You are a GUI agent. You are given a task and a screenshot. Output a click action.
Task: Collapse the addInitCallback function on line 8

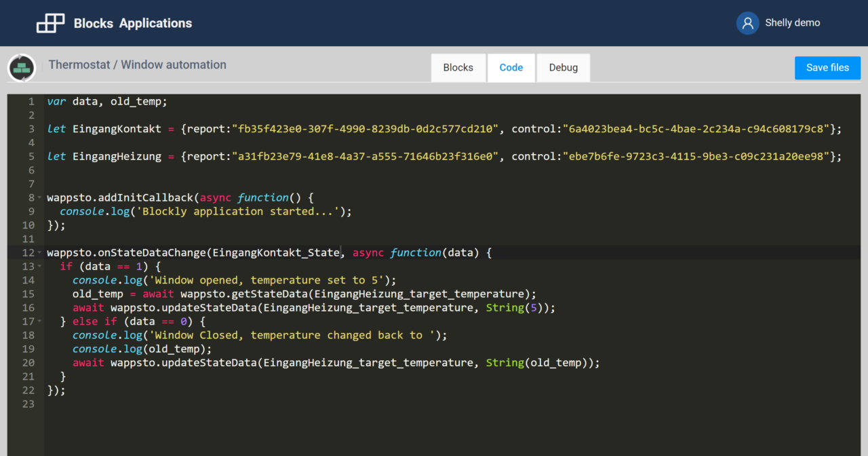pos(39,198)
